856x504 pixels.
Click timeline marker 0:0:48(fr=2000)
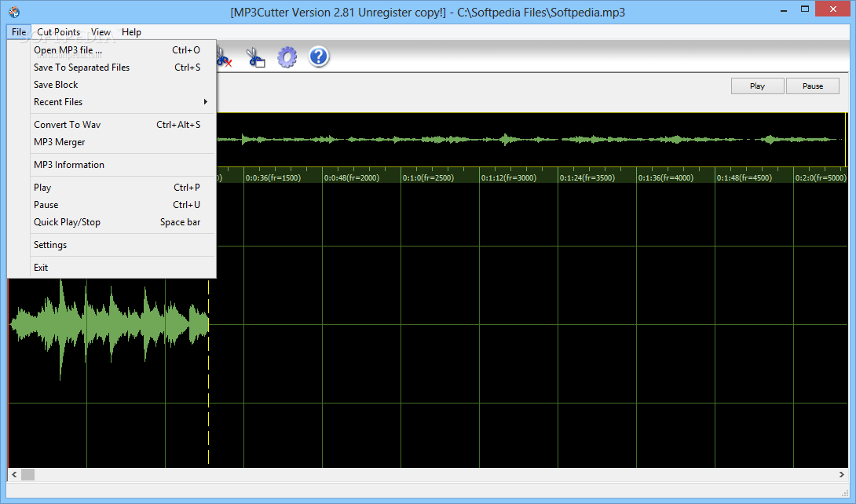pyautogui.click(x=352, y=178)
